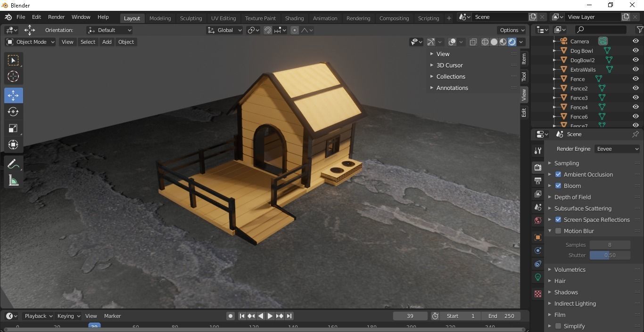The image size is (644, 332).
Task: Open the Options dropdown
Action: 512,30
